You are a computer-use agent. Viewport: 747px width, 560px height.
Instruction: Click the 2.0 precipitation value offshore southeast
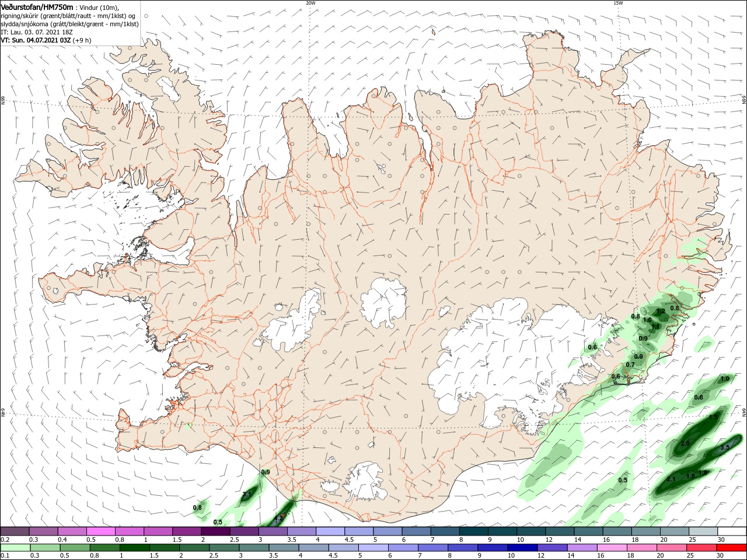[x=685, y=444]
